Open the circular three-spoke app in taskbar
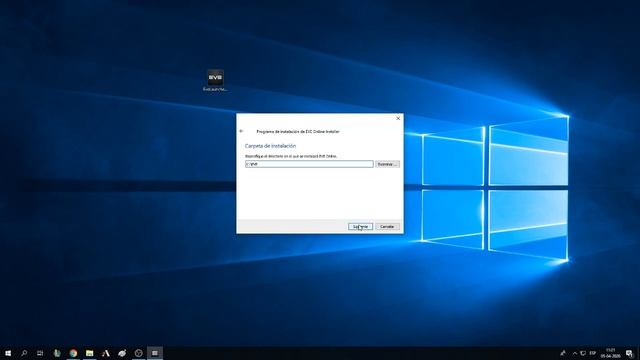This screenshot has width=640, height=360. pyautogui.click(x=138, y=353)
